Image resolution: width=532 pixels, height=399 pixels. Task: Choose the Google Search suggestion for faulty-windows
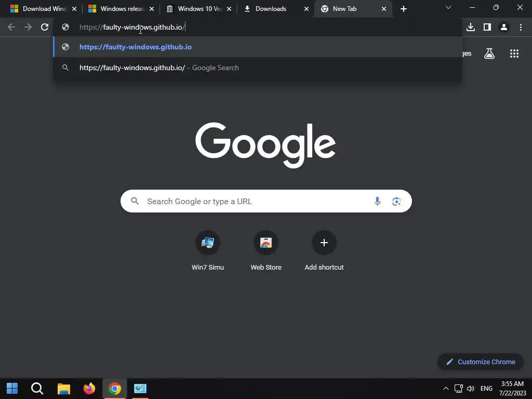pyautogui.click(x=258, y=68)
